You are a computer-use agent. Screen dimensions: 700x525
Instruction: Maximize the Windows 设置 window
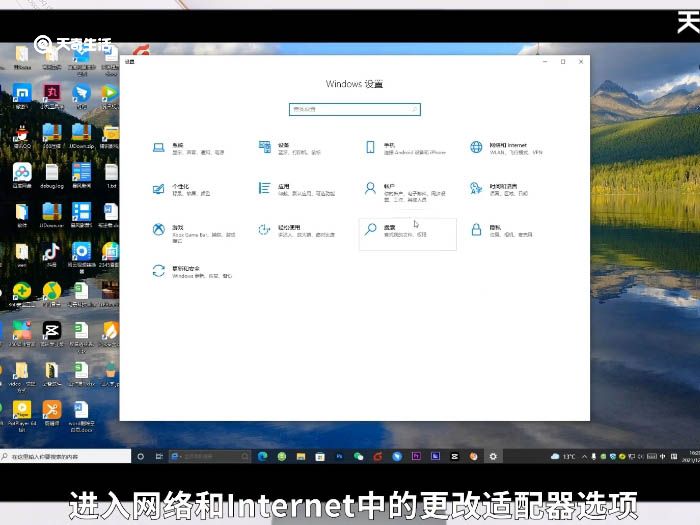tap(563, 62)
